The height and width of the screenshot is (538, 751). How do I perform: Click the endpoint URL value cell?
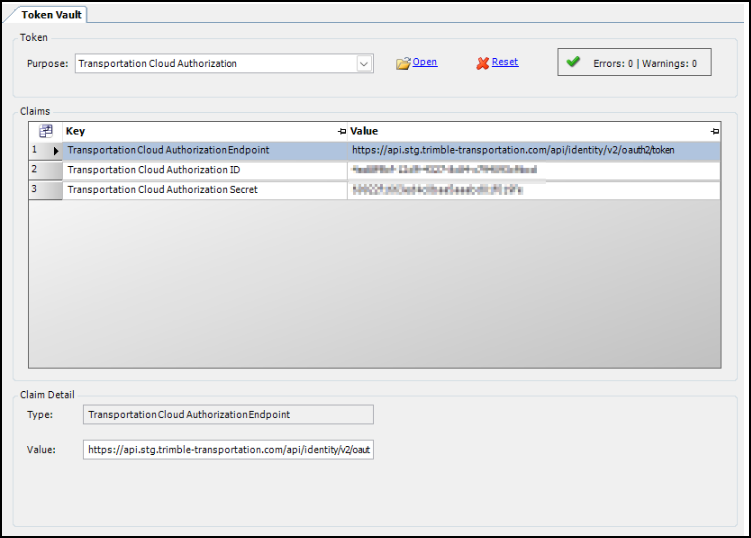point(534,150)
